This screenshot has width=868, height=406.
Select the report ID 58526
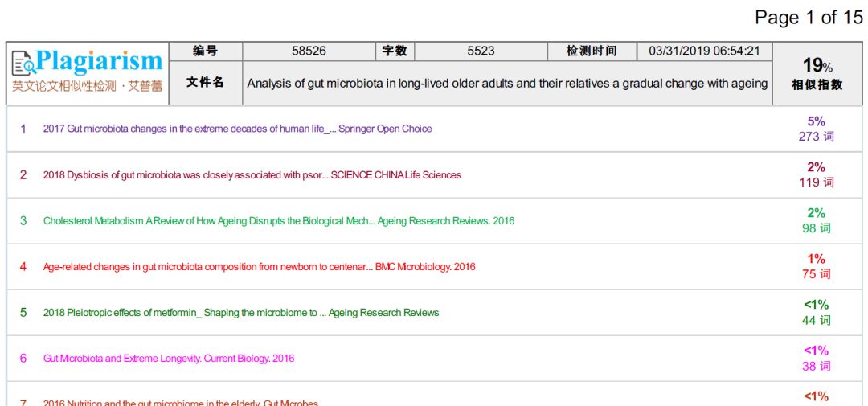point(309,51)
